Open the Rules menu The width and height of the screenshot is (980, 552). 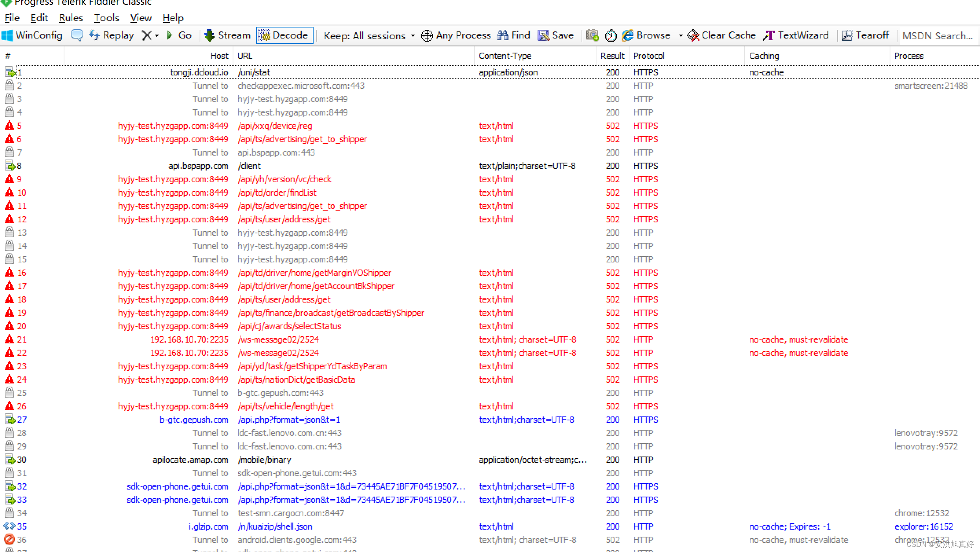71,18
